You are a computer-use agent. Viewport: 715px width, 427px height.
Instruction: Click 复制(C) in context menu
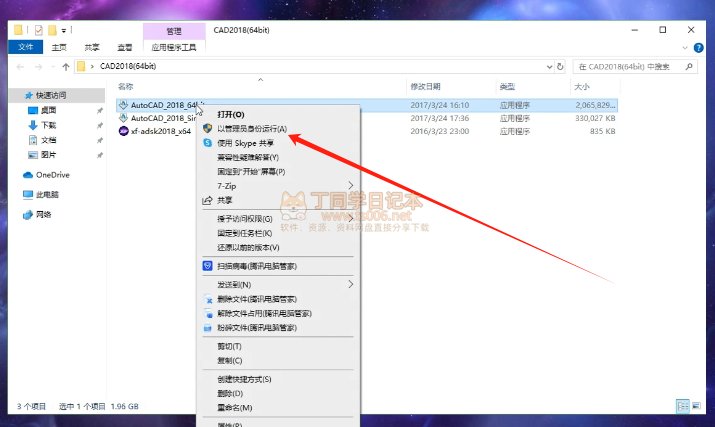[229, 360]
